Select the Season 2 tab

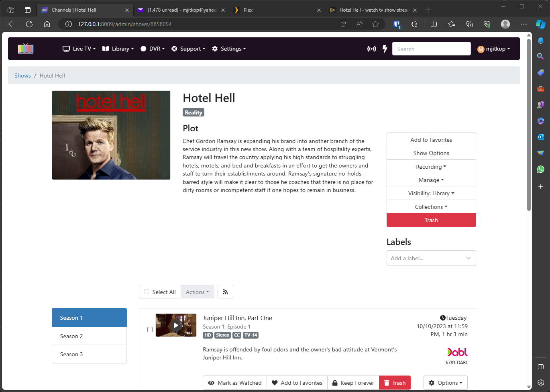click(x=89, y=336)
